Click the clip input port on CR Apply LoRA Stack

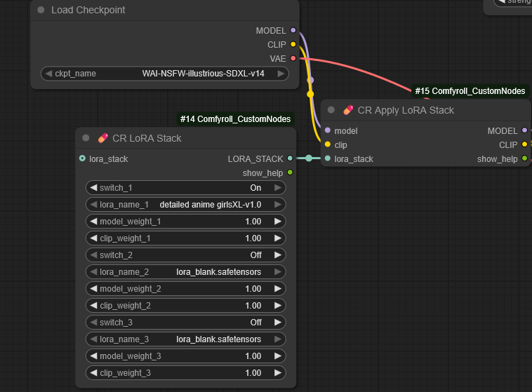327,145
